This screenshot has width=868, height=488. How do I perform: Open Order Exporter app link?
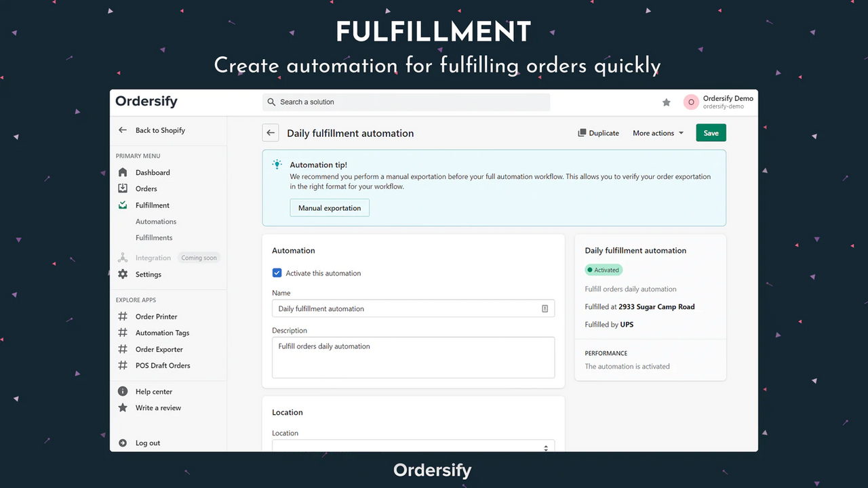(159, 349)
